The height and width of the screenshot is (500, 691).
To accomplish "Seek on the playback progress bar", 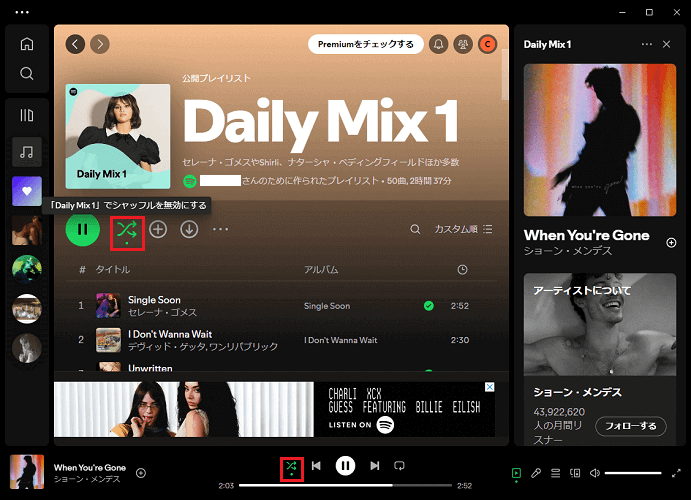I will (346, 485).
